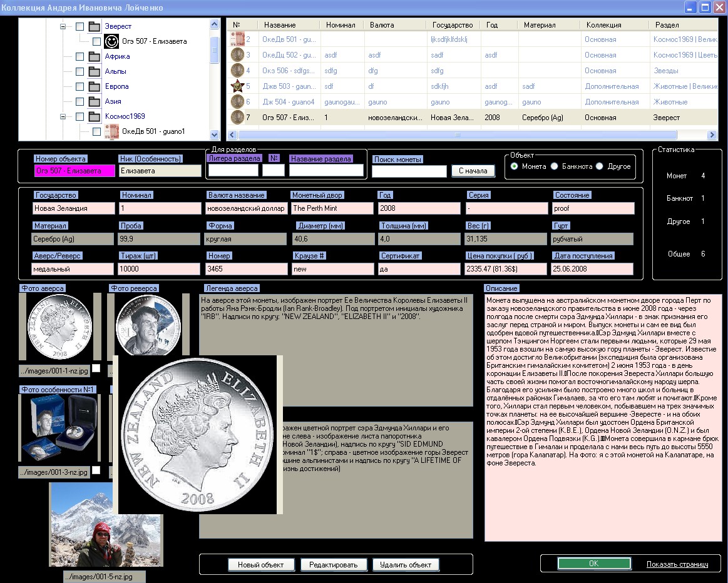Click the Государство field Новая Зеландия
This screenshot has width=728, height=583.
click(x=73, y=208)
